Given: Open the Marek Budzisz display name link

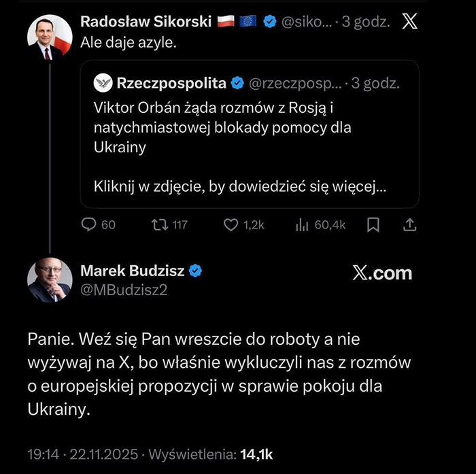Looking at the screenshot, I should pos(132,271).
